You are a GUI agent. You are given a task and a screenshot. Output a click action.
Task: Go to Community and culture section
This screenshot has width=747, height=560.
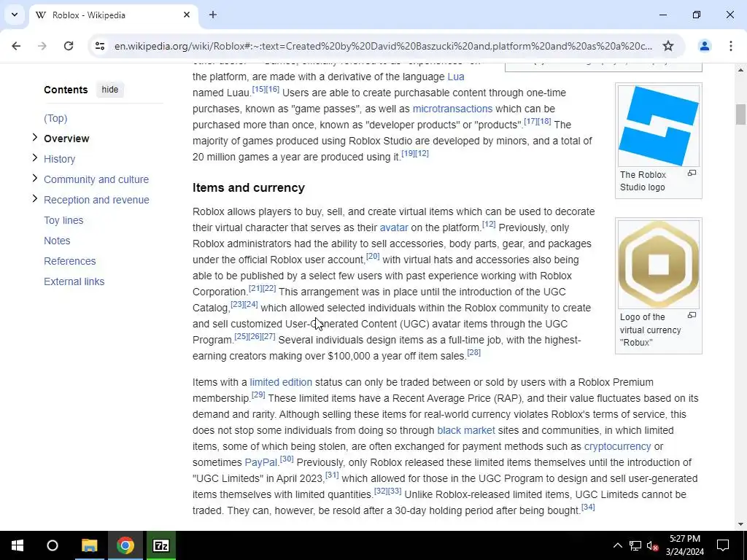pos(96,179)
